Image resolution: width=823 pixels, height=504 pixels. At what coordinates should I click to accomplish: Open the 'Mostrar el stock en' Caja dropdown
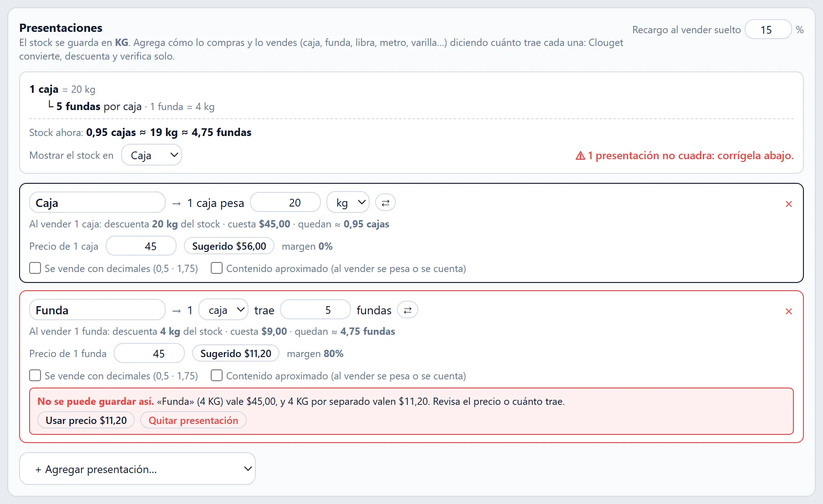[x=152, y=155]
